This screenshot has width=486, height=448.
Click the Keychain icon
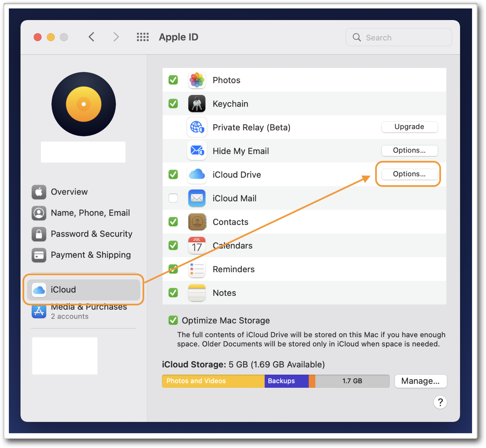coord(197,103)
